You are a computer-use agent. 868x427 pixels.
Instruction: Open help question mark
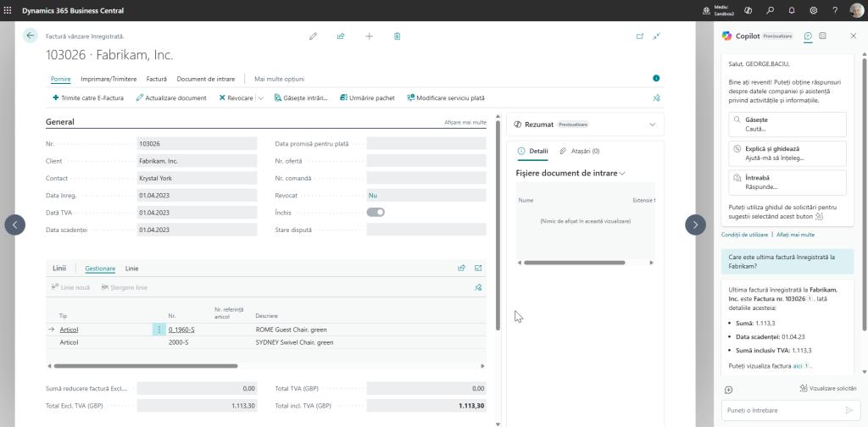pyautogui.click(x=835, y=10)
